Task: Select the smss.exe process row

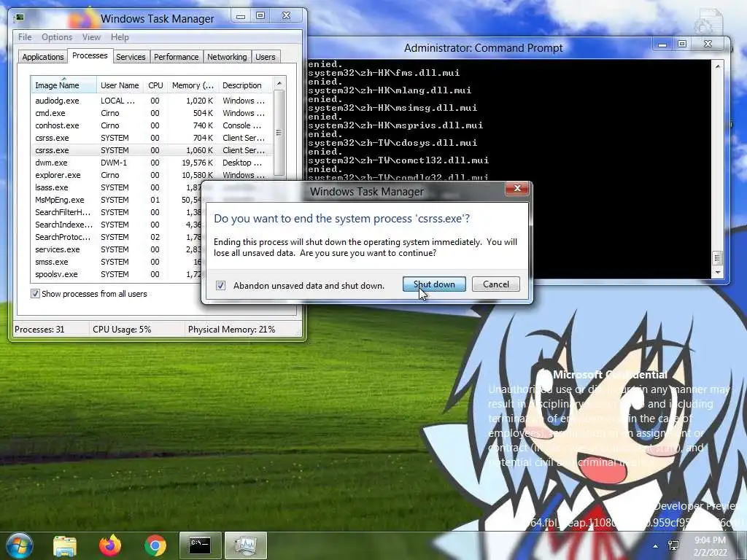Action: click(x=116, y=262)
